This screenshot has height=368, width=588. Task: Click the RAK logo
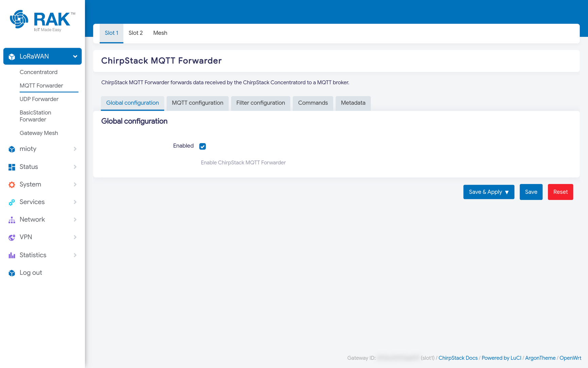click(x=43, y=21)
